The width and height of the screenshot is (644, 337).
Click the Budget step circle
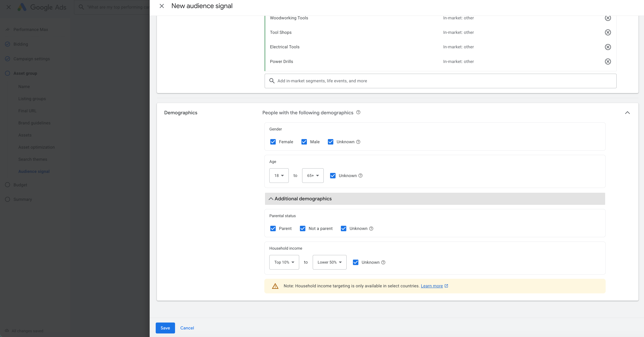pos(8,185)
